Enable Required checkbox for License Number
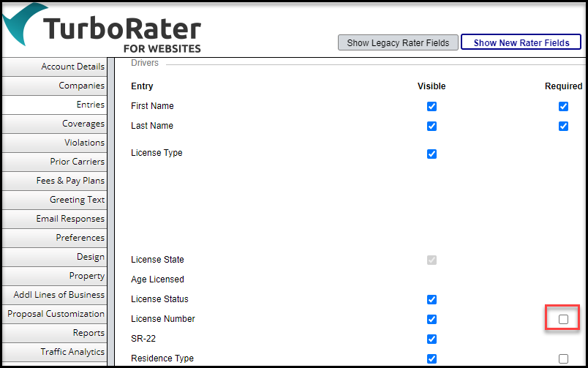The image size is (588, 368). pos(563,319)
